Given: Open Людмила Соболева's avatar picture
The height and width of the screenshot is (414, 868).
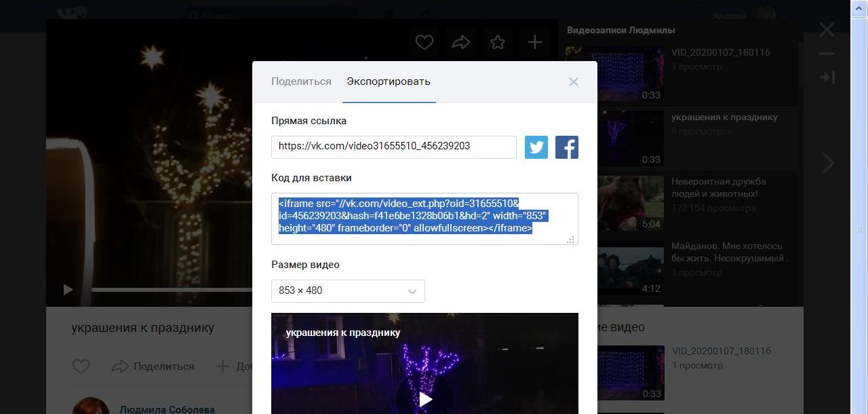Looking at the screenshot, I should [x=91, y=405].
